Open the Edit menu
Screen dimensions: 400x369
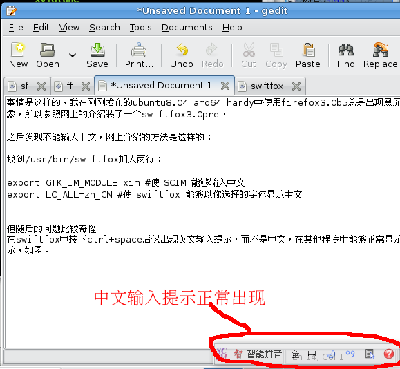click(x=41, y=27)
